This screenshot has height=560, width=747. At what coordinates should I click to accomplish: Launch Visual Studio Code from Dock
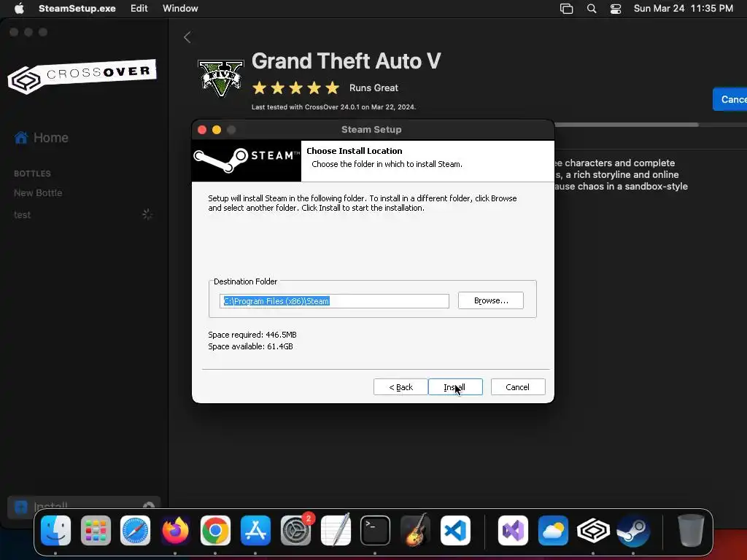pyautogui.click(x=455, y=530)
